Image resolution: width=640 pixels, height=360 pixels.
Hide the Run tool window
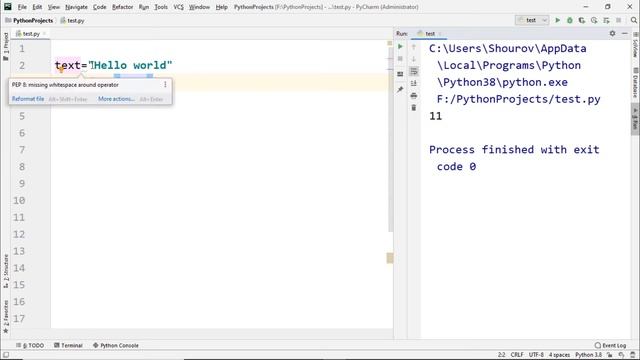point(624,33)
